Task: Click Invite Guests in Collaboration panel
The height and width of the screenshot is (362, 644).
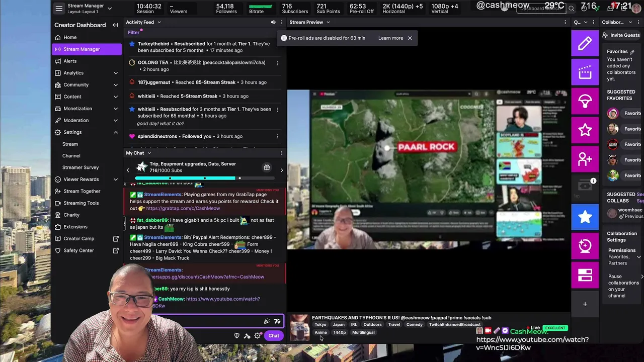Action: pos(621,35)
